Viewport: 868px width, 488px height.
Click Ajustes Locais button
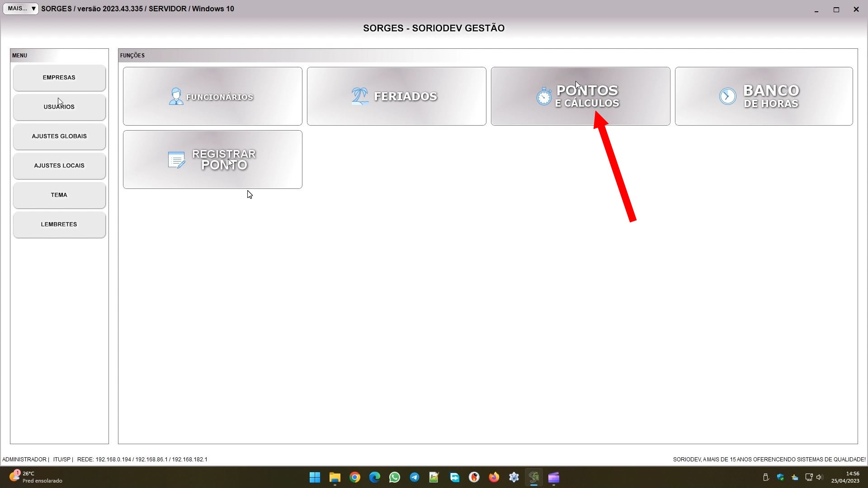click(59, 166)
